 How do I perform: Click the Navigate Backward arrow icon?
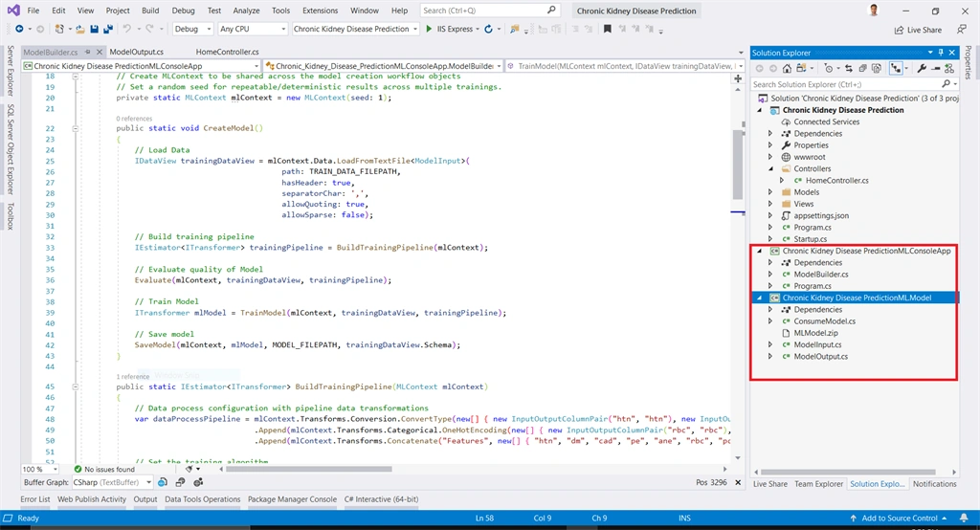19,29
